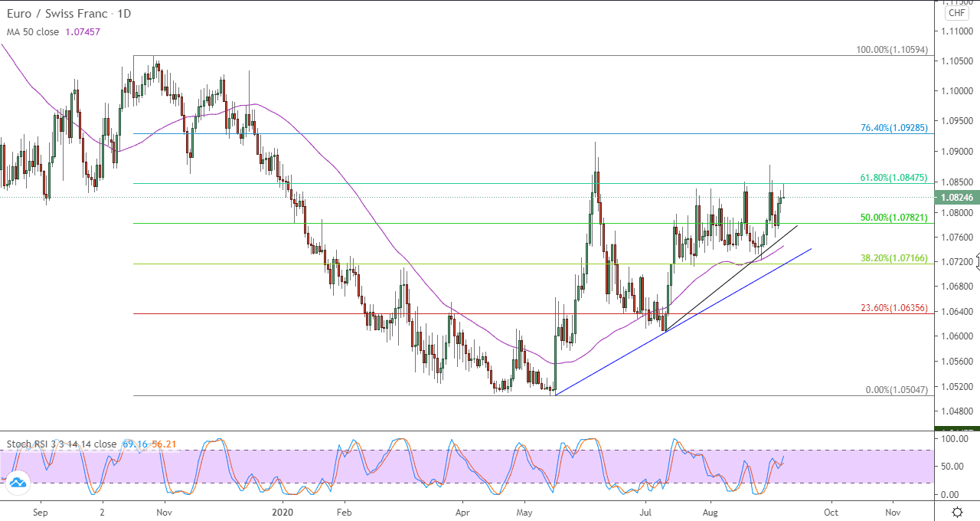
Task: Click the Jul label on time axis
Action: (x=645, y=511)
